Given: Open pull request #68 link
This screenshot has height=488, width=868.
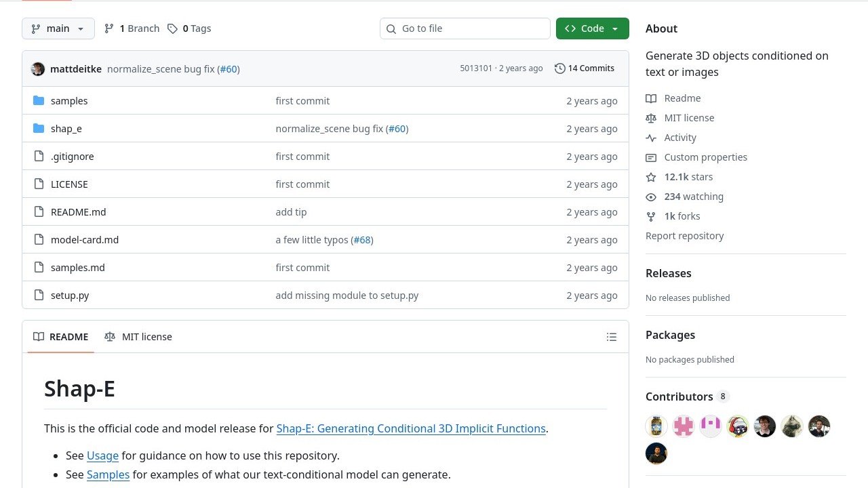Looking at the screenshot, I should tap(363, 240).
